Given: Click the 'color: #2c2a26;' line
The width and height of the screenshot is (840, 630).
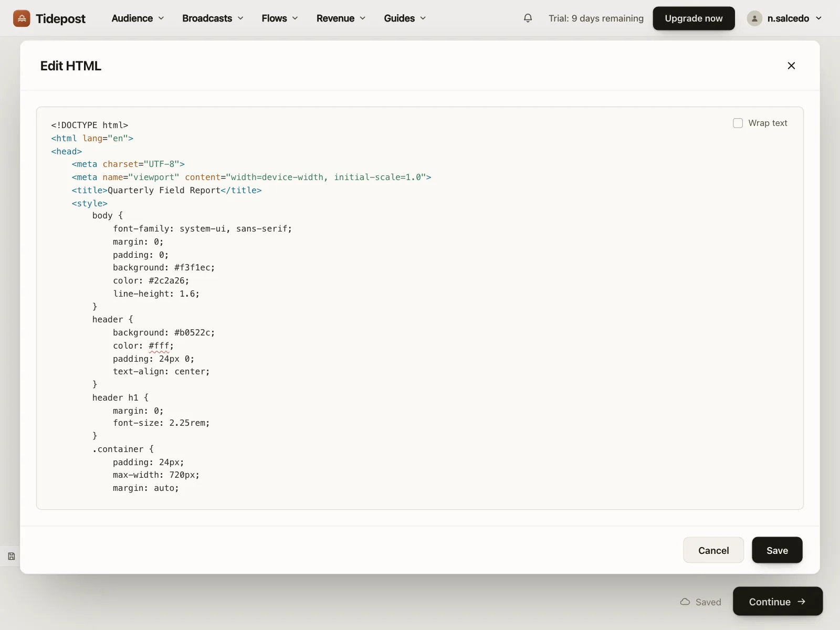Looking at the screenshot, I should [x=151, y=280].
